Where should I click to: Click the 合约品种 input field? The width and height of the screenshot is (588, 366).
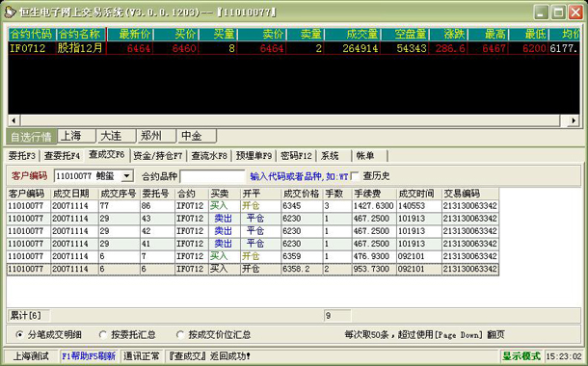pyautogui.click(x=213, y=176)
